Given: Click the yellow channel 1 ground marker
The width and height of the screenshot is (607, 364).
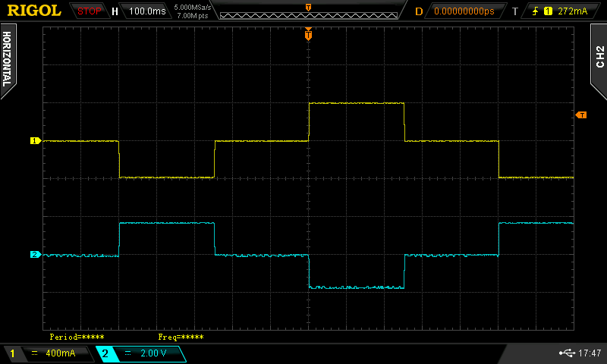Looking at the screenshot, I should [x=35, y=141].
